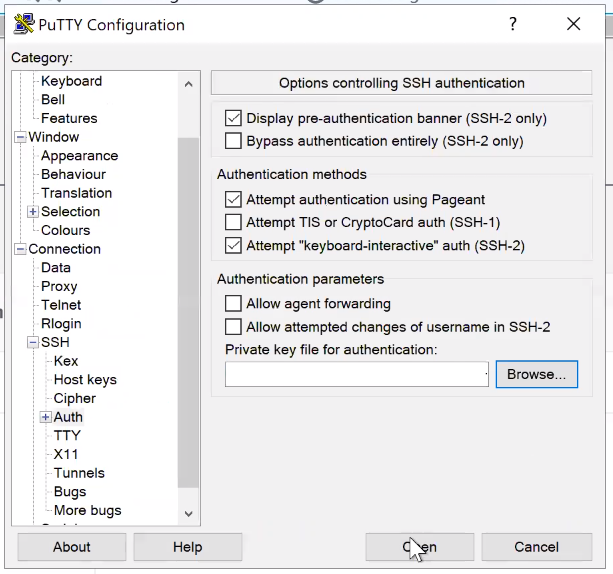Click the category tree scroll down arrow

(189, 513)
